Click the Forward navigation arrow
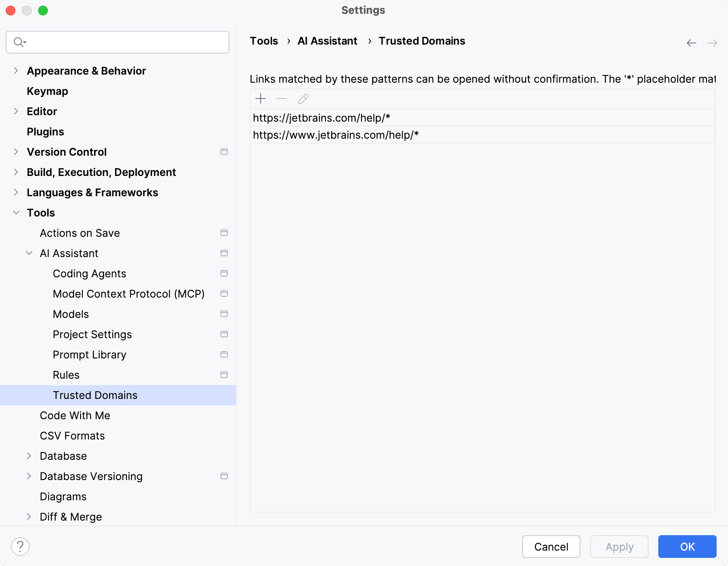The height and width of the screenshot is (566, 728). coord(712,43)
